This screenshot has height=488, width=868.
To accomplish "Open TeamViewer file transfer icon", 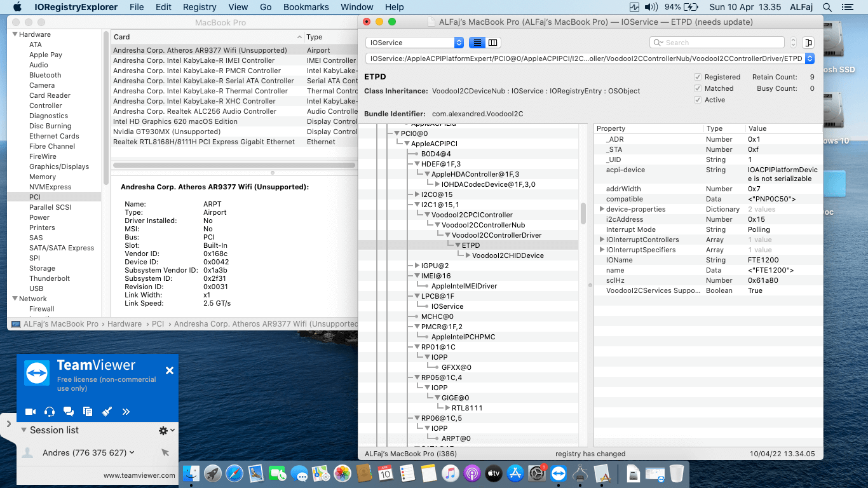I will pos(88,412).
